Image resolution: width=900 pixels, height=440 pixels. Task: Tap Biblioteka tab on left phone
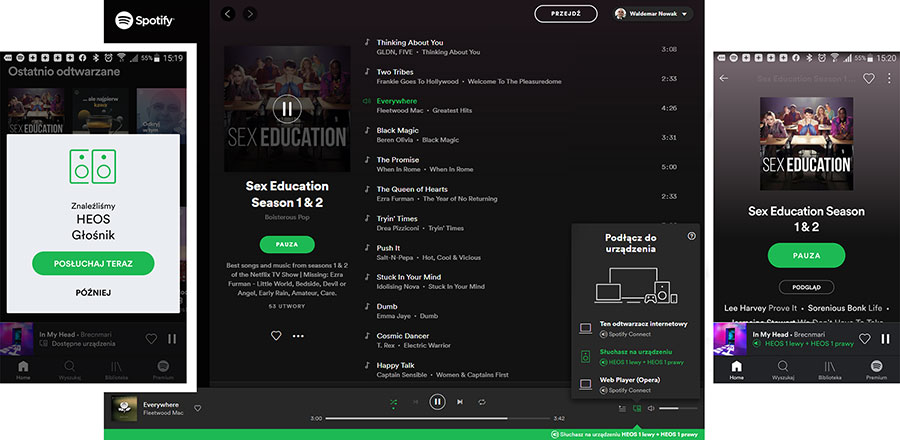coord(117,369)
